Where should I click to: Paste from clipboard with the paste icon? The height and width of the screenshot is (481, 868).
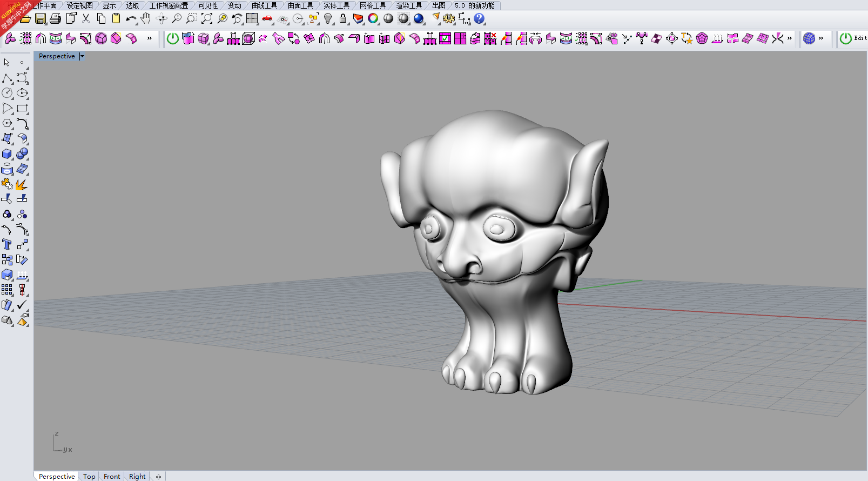[x=116, y=19]
